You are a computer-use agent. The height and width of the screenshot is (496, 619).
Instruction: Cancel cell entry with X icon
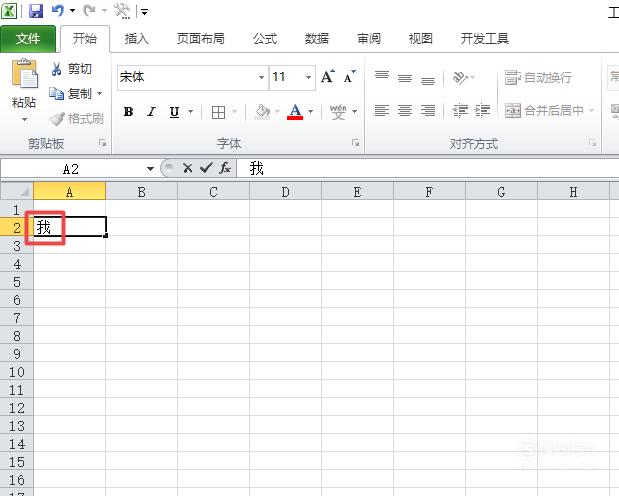188,169
